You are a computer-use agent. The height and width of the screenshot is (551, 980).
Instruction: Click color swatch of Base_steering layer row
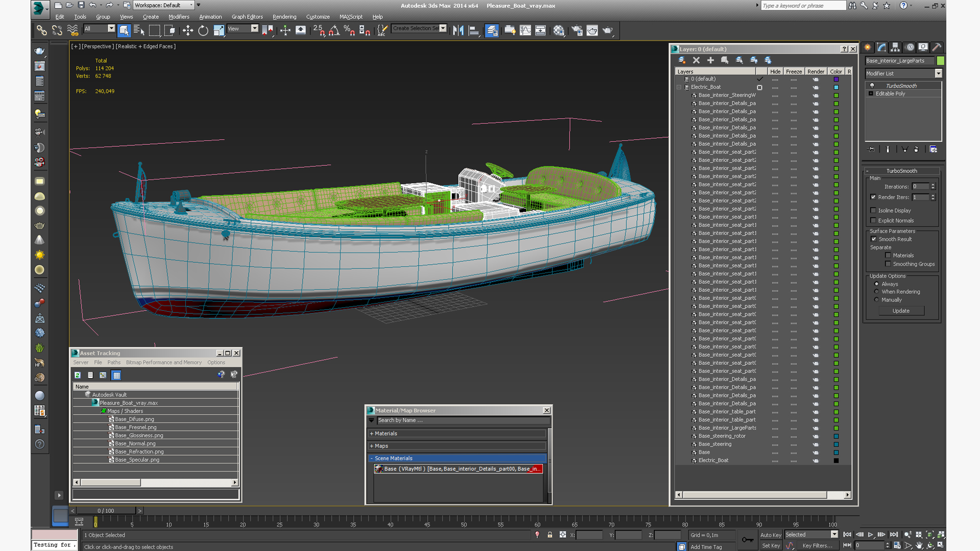(x=836, y=444)
